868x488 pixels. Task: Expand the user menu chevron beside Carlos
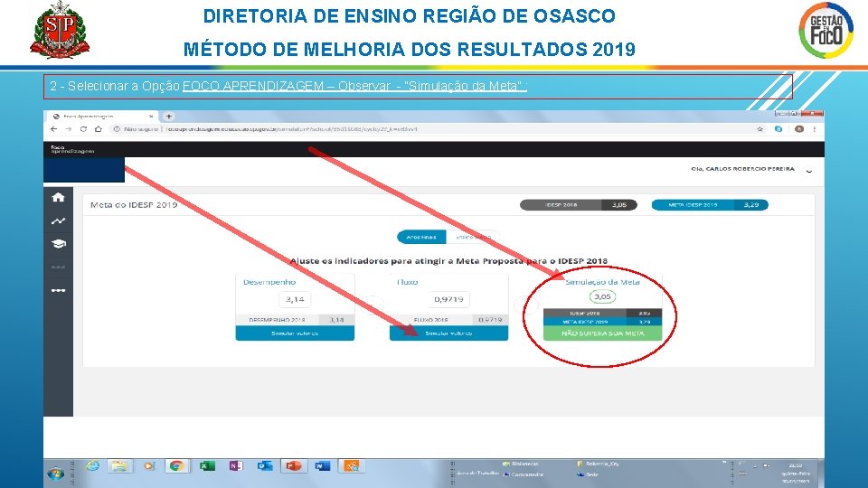click(x=808, y=171)
